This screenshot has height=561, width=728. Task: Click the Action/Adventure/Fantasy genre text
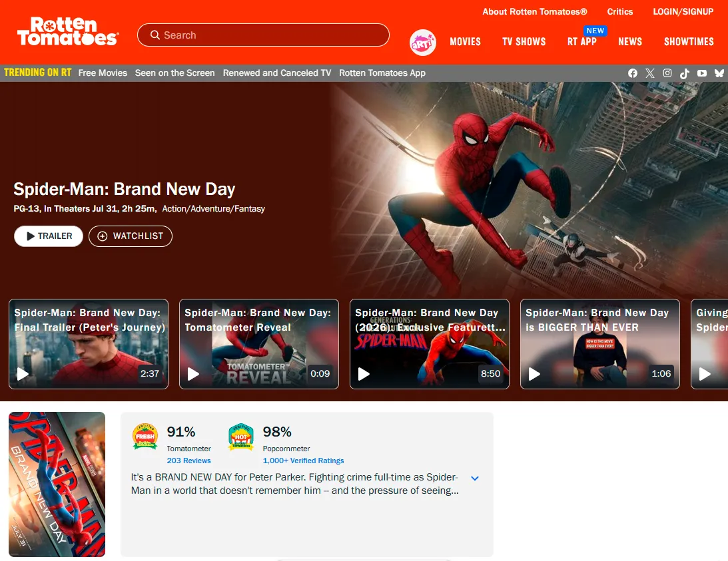[x=214, y=209]
